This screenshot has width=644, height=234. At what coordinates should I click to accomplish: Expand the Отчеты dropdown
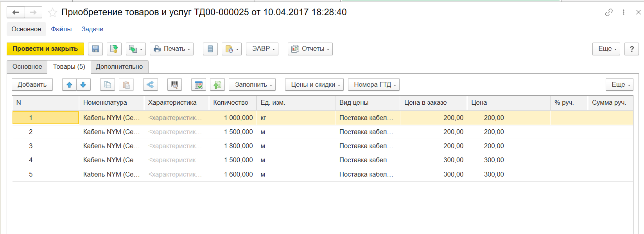coord(310,49)
